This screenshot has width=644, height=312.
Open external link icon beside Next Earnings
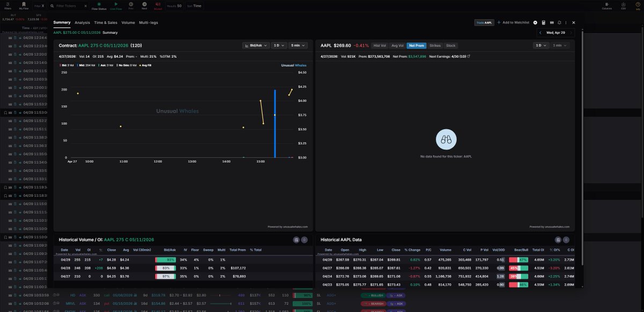(469, 56)
